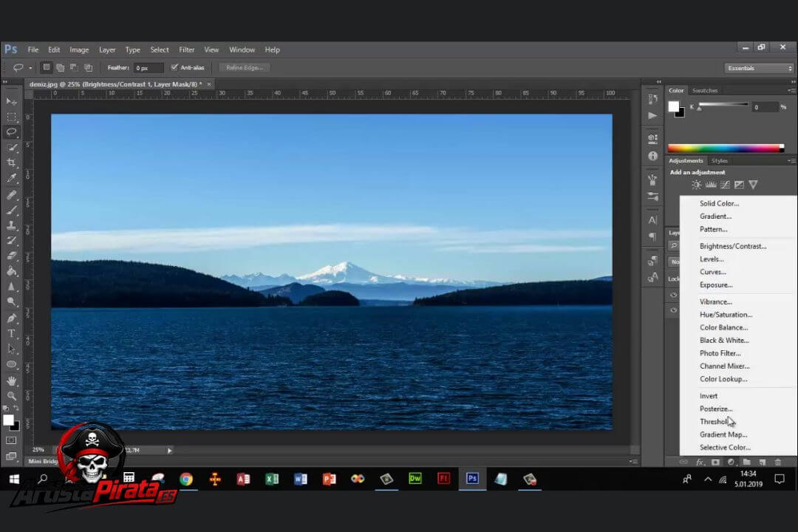Screen dimensions: 798x532
Task: Select the History Brush tool
Action: [11, 240]
